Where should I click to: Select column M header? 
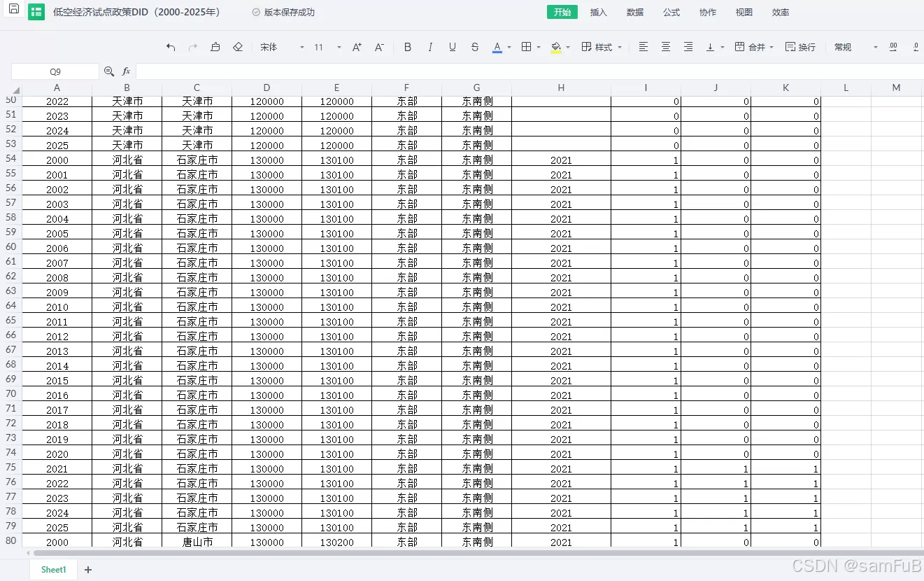[x=896, y=87]
